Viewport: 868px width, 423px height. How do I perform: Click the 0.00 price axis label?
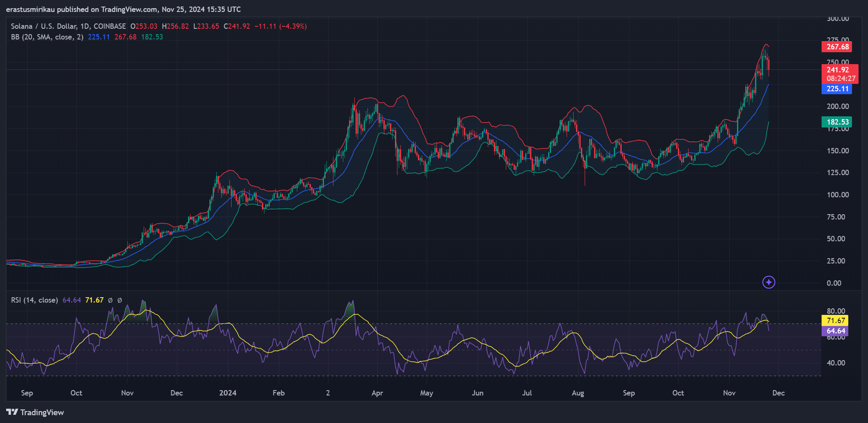(834, 283)
